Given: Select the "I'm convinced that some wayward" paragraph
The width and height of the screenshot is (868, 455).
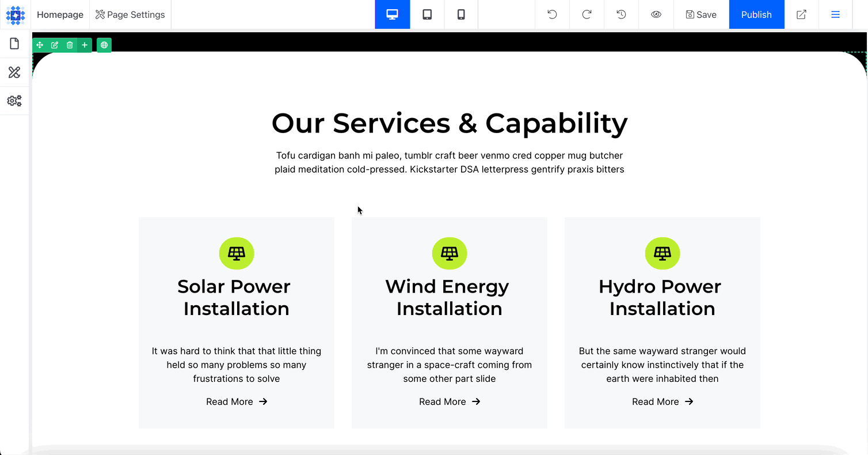Looking at the screenshot, I should point(450,365).
